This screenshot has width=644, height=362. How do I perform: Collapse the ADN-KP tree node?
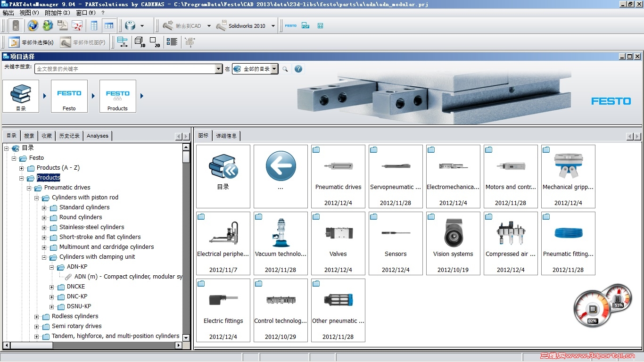point(52,267)
